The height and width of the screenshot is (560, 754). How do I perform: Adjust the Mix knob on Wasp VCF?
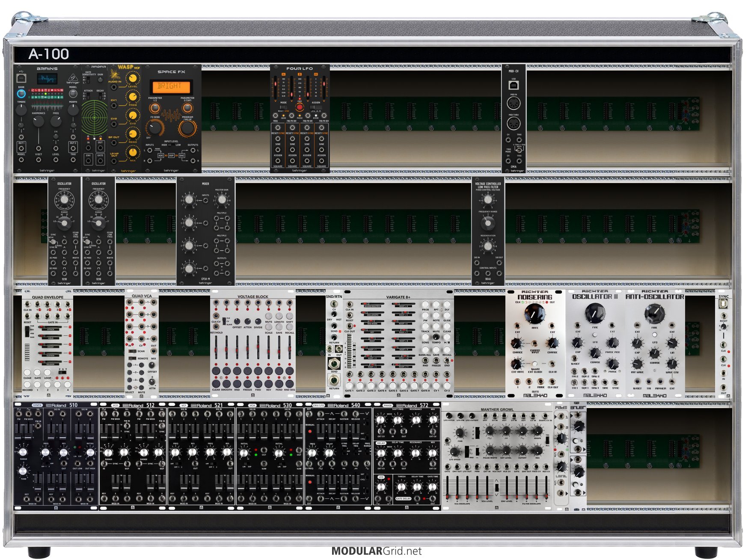click(x=133, y=153)
